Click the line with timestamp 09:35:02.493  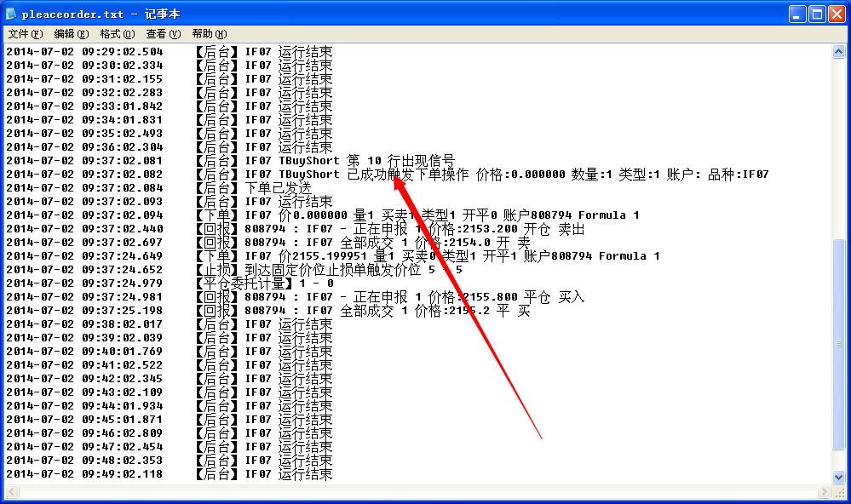tap(170, 134)
